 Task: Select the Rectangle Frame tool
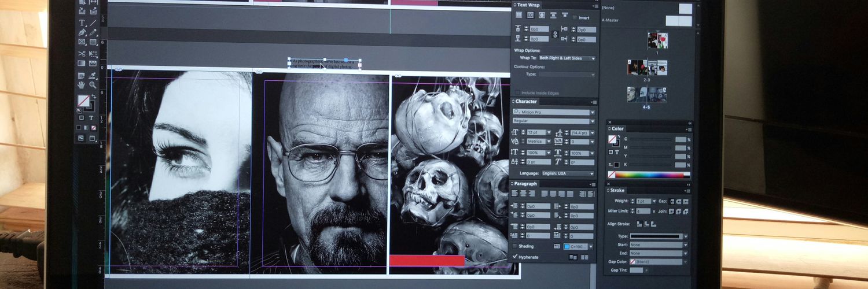pos(82,42)
